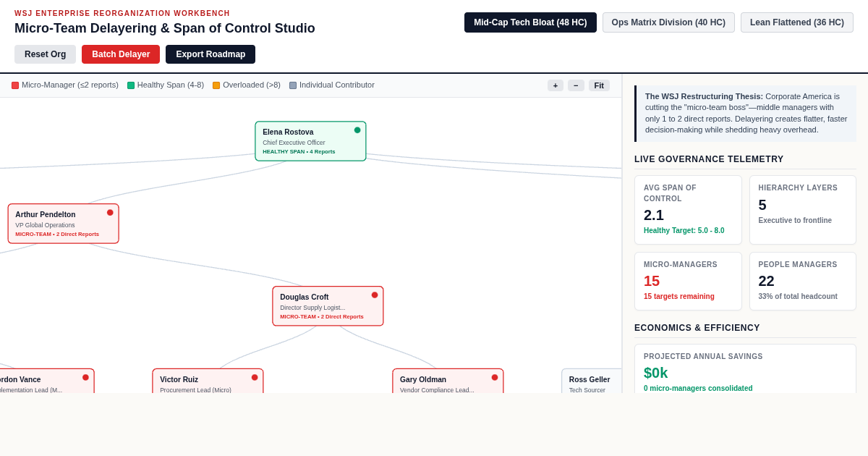Click Economics & Efficiency heading
The height and width of the screenshot is (456, 868).
pos(697,328)
